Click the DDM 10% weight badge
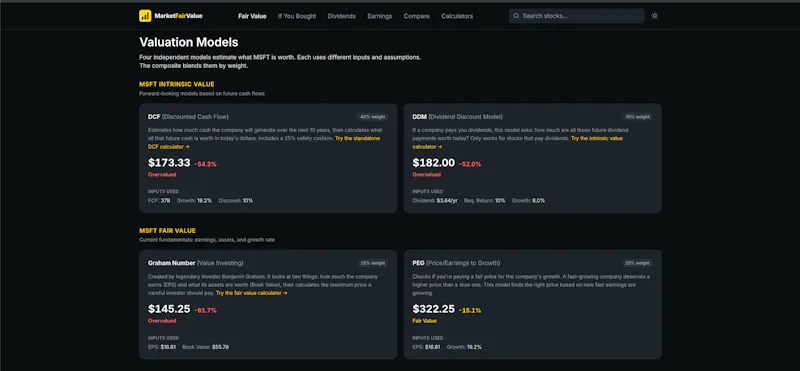800x371 pixels. 637,117
